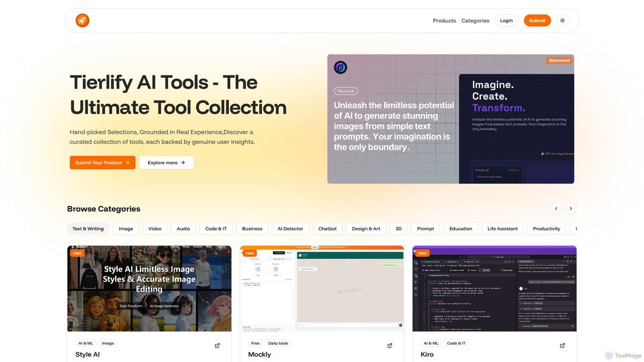Open the Style AI product title
Screen dimensions: 644x362
88,354
